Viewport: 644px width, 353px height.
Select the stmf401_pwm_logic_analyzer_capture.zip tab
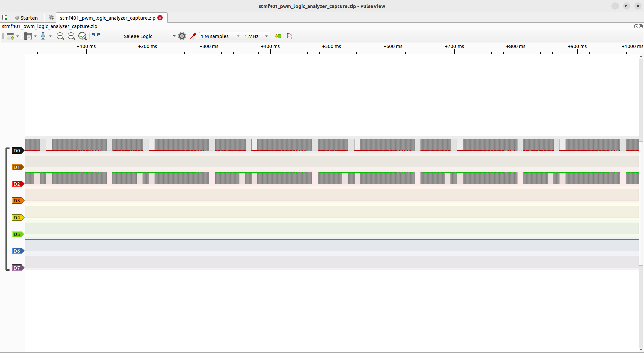pyautogui.click(x=107, y=18)
